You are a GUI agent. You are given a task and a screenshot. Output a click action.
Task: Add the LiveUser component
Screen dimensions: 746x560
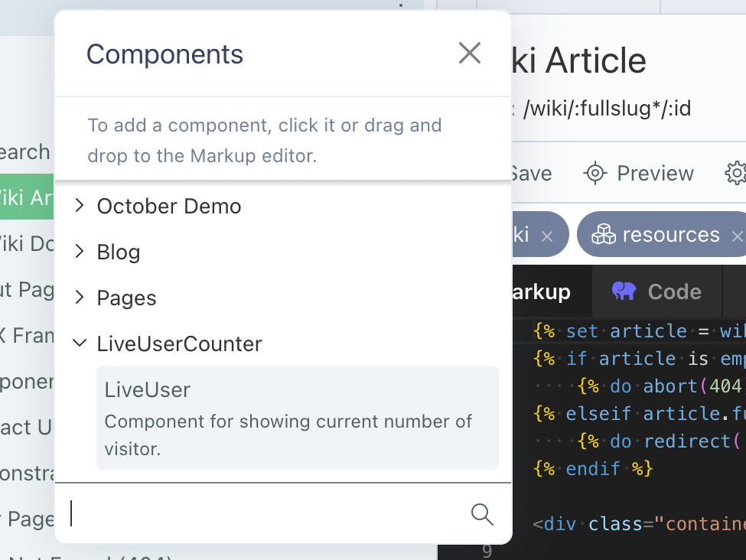tap(298, 418)
